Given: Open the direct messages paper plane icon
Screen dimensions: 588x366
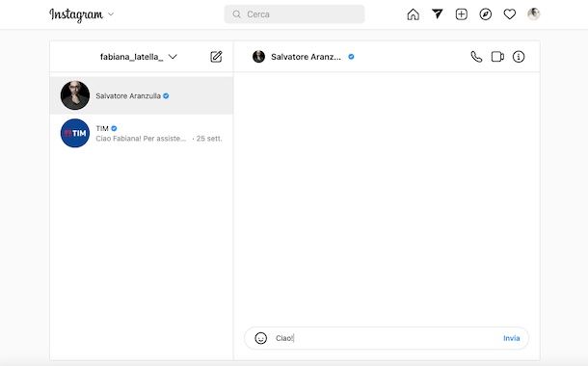Looking at the screenshot, I should pyautogui.click(x=438, y=14).
